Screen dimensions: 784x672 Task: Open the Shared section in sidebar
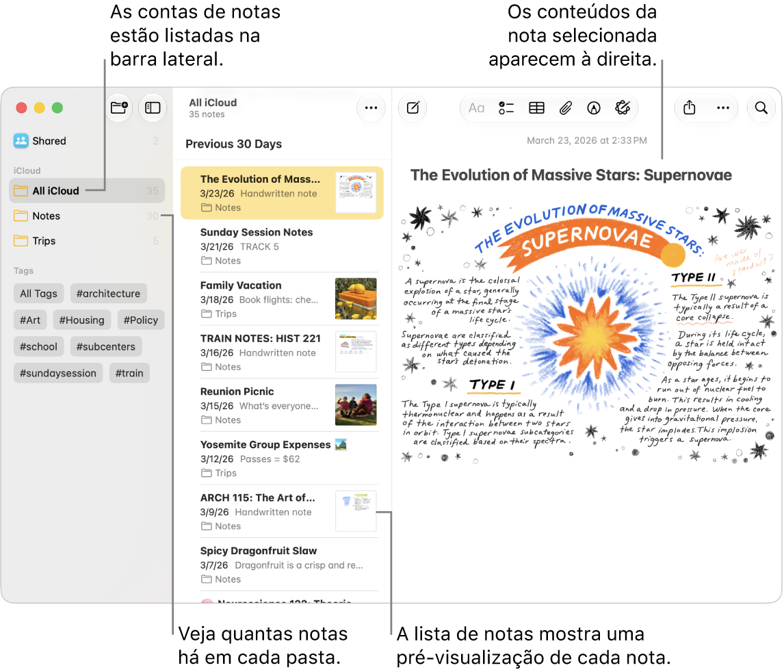(x=87, y=141)
